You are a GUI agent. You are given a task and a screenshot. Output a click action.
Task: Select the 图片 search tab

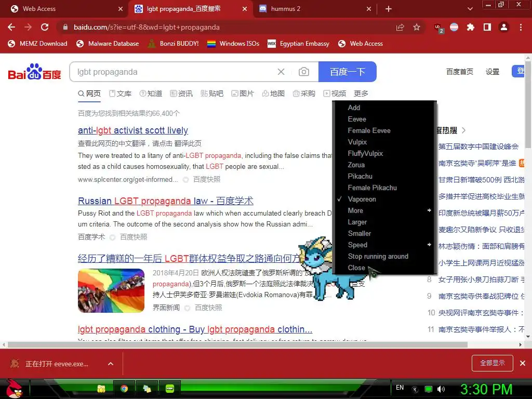pos(243,94)
